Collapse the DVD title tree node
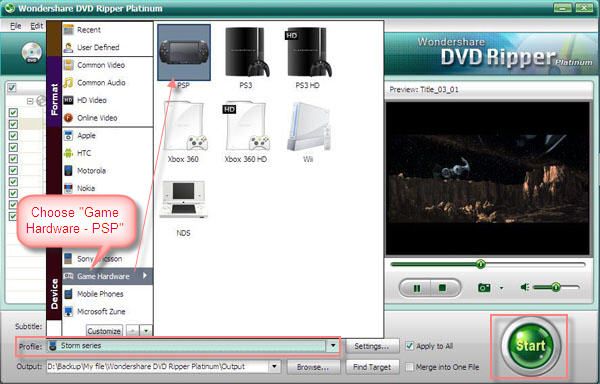The image size is (600, 384). (30, 101)
